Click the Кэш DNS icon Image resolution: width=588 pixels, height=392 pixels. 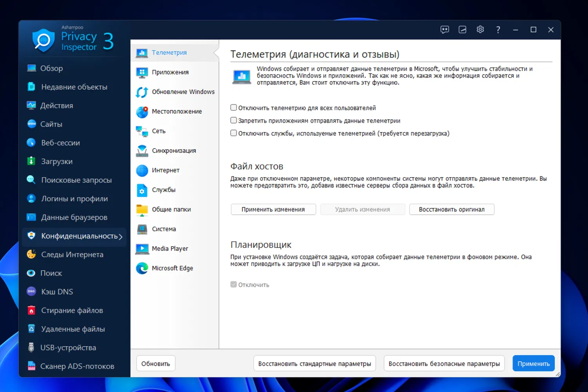click(31, 291)
